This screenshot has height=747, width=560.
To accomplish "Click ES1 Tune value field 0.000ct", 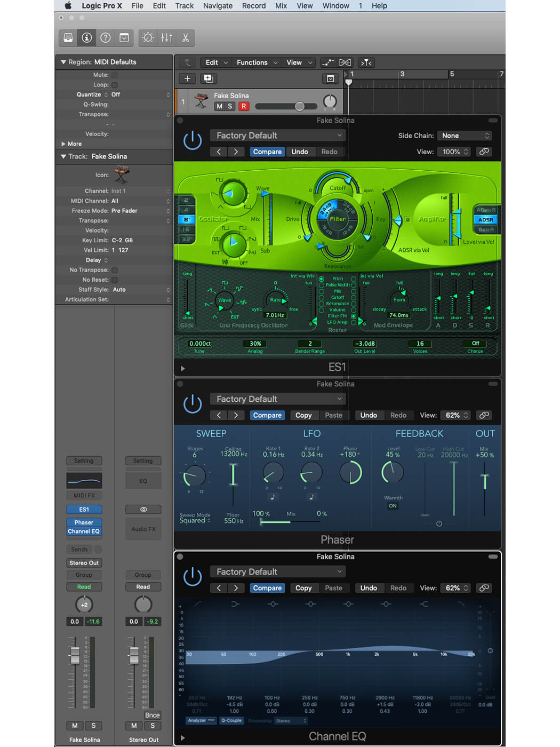I will click(x=201, y=344).
